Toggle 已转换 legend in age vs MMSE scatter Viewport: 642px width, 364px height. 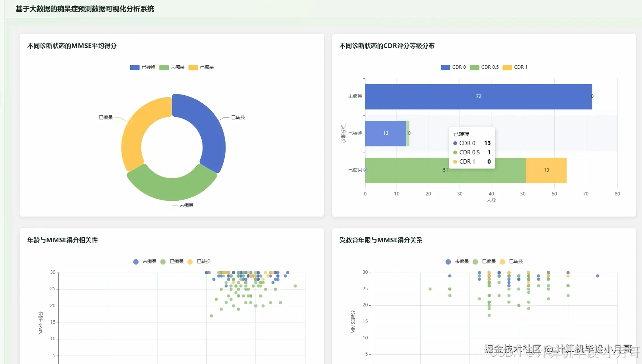(199, 261)
